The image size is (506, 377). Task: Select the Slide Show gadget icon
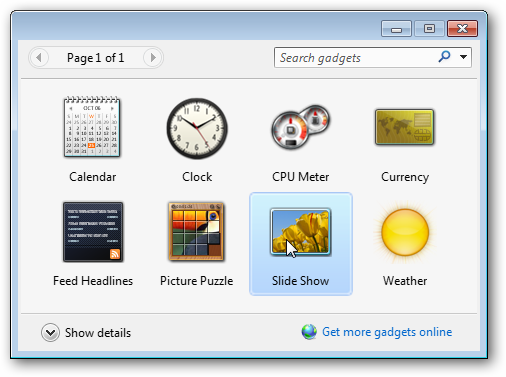301,232
